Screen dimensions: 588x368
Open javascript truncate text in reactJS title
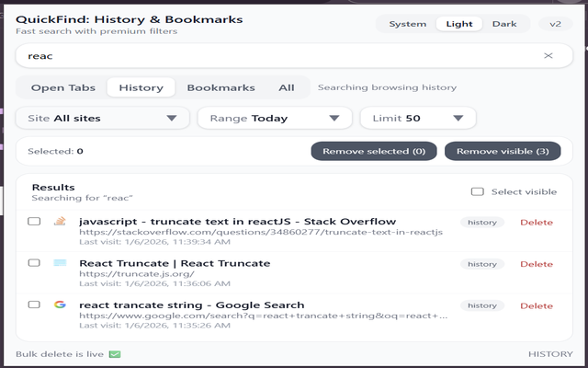[237, 221]
